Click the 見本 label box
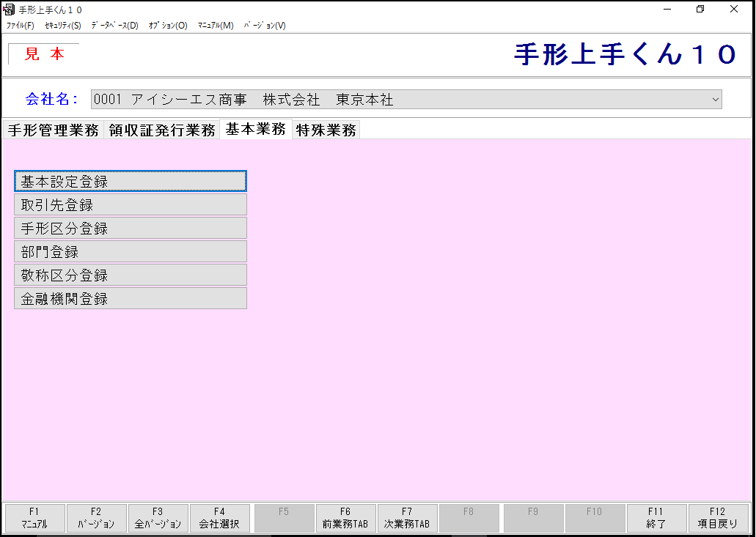The height and width of the screenshot is (537, 756). [x=44, y=54]
